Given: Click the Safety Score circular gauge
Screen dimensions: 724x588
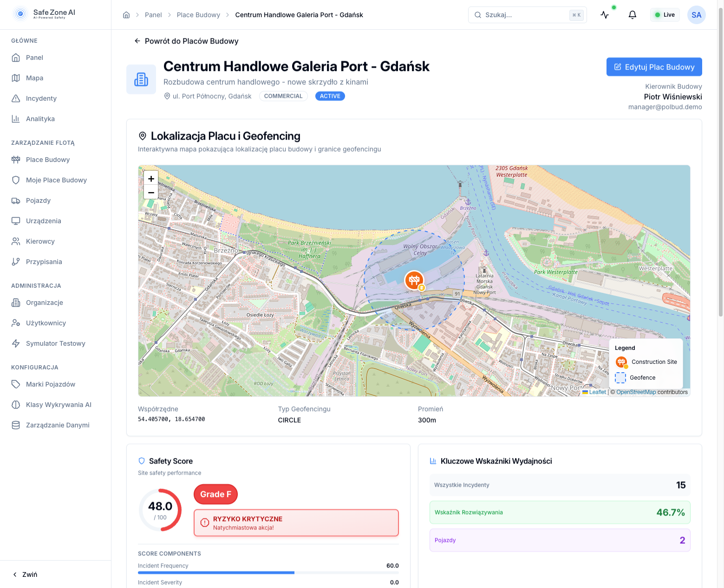Looking at the screenshot, I should [x=160, y=510].
